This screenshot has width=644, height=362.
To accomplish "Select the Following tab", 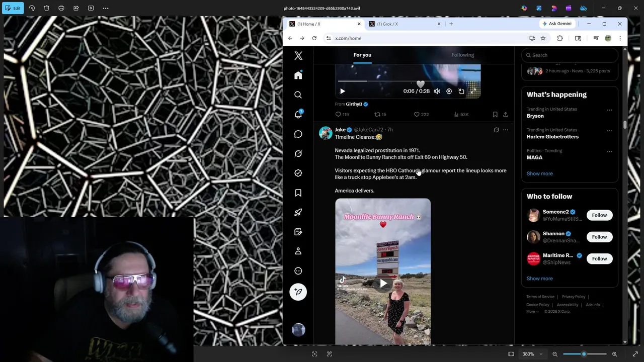I will (462, 55).
